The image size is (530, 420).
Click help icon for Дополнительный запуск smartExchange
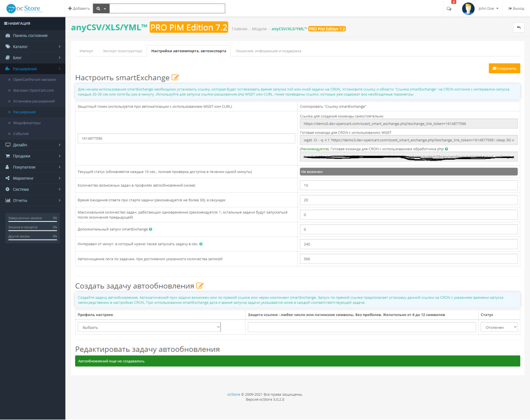[x=151, y=229]
